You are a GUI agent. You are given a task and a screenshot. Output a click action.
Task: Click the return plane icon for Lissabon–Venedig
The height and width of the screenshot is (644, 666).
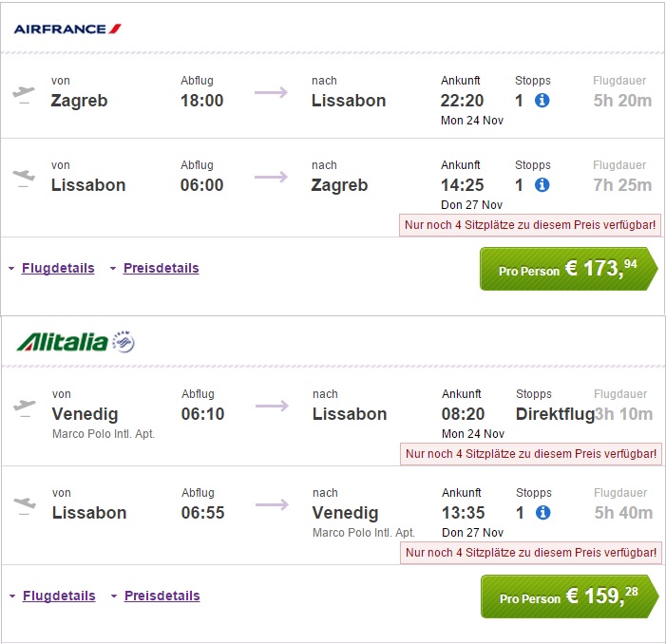pos(24,504)
